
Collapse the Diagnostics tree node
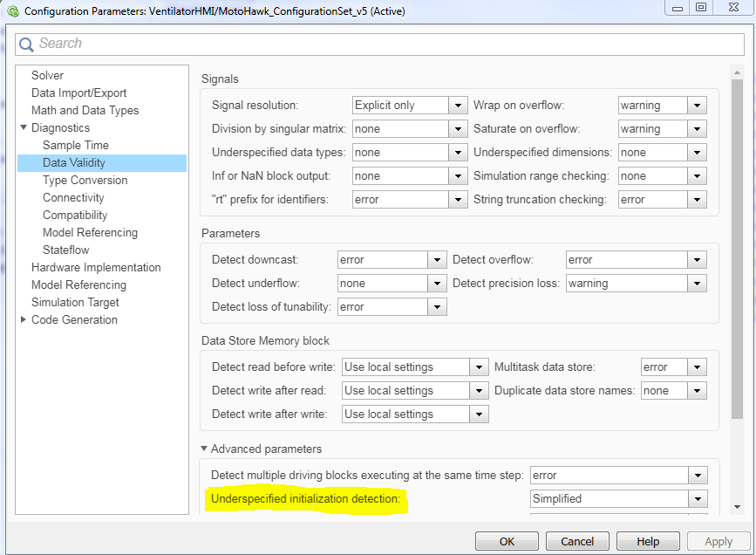point(24,127)
